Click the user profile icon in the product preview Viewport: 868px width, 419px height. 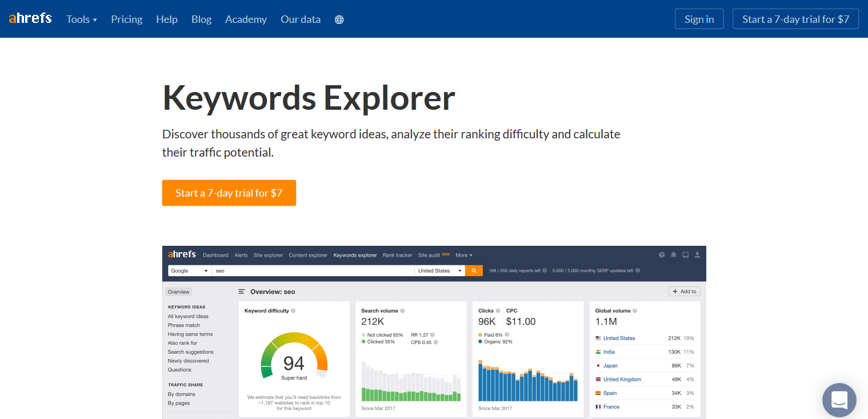pyautogui.click(x=697, y=255)
